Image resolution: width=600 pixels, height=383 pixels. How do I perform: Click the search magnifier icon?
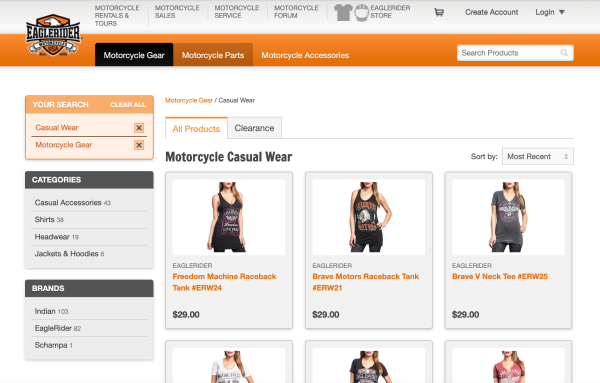click(564, 53)
